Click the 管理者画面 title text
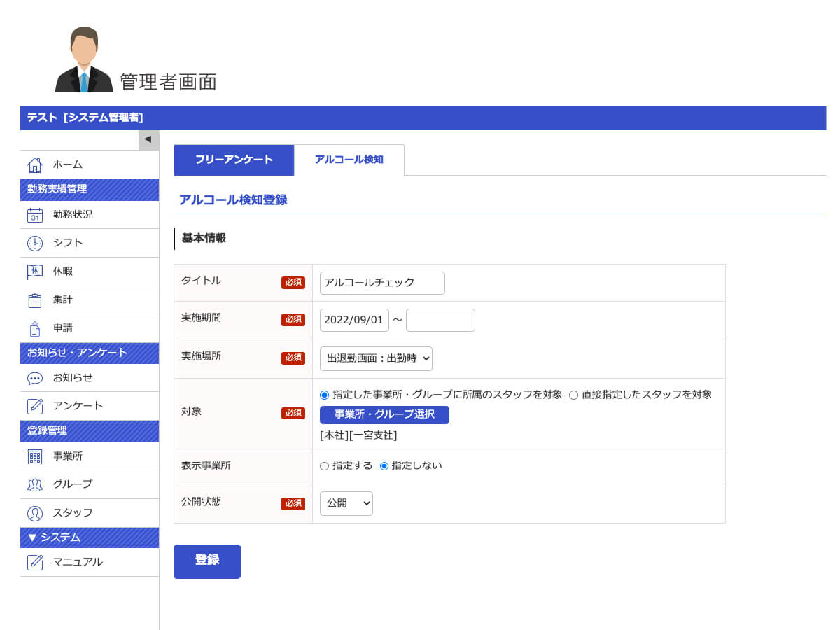840x630 pixels. point(168,82)
